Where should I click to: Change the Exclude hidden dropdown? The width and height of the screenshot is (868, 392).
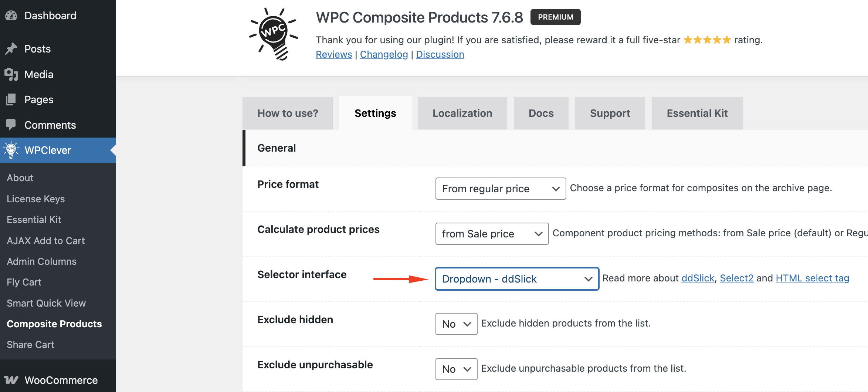click(x=456, y=324)
